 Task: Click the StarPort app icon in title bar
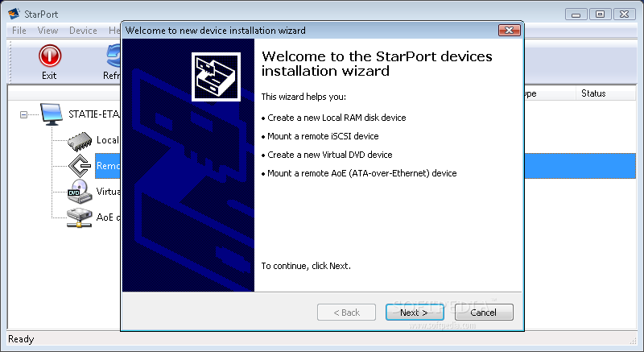(x=14, y=14)
